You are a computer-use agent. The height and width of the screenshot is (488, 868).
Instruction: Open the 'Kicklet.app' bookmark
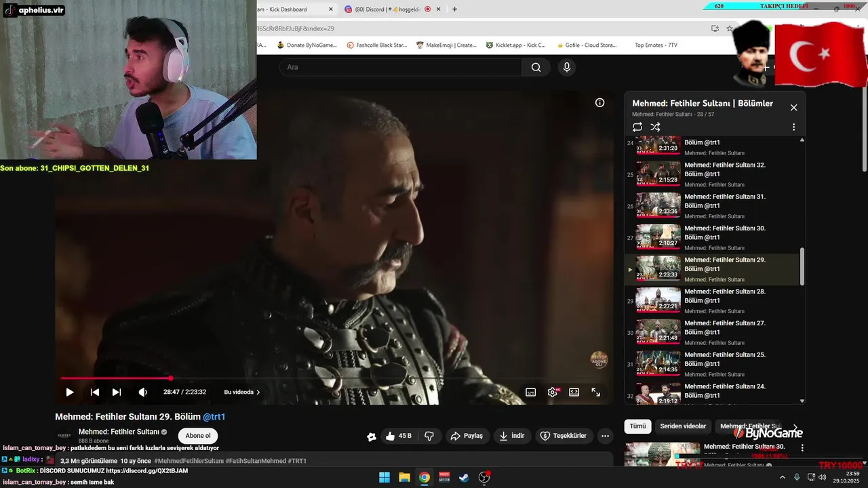(x=515, y=45)
